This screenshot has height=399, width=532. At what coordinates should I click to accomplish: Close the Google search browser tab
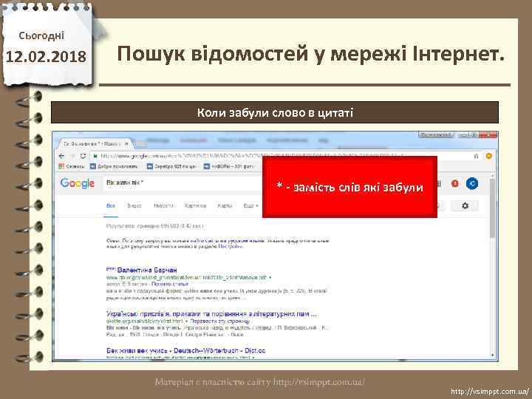tap(126, 144)
